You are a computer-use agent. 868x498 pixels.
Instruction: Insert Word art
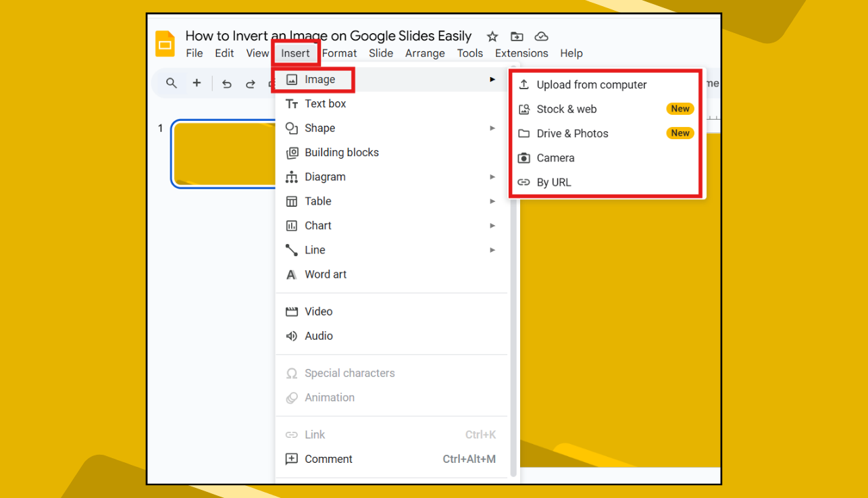click(324, 274)
